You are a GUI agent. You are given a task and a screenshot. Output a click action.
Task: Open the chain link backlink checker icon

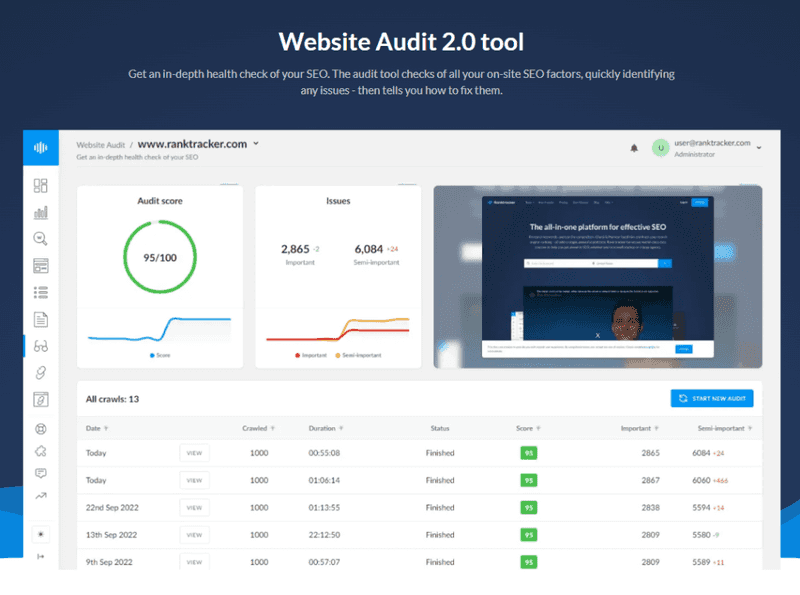(x=41, y=373)
